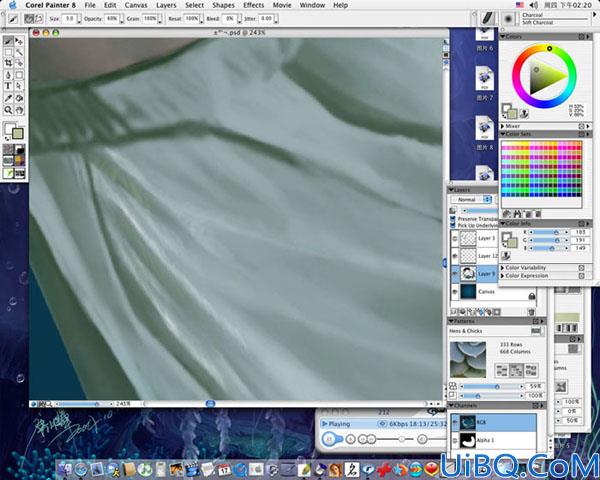Viewport: 600px width, 480px height.
Task: Select the Paint Bucket tool
Action: tap(19, 98)
